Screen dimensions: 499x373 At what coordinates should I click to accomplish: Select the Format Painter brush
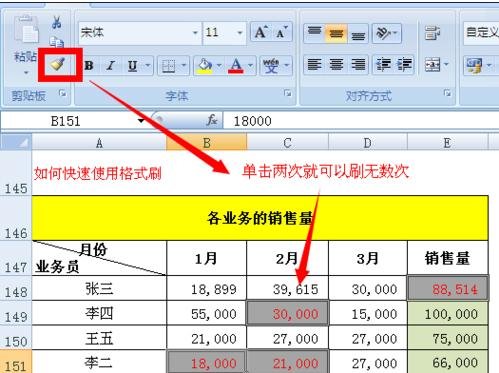(58, 64)
